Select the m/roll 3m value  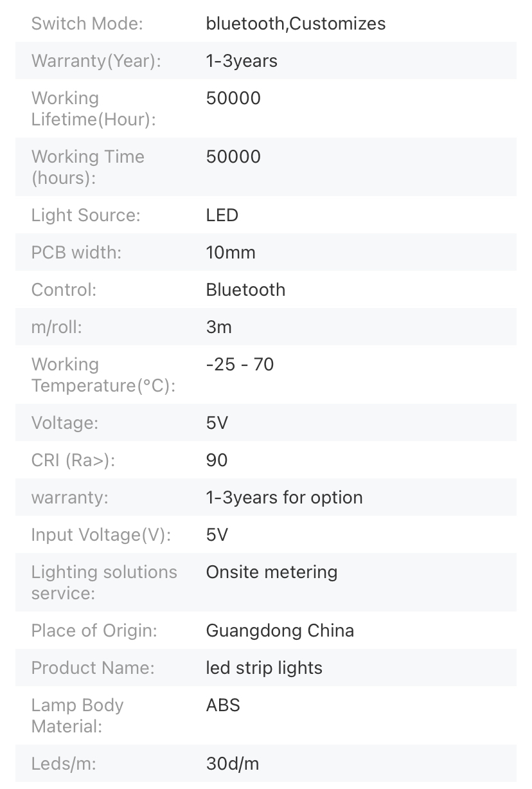[x=219, y=327]
